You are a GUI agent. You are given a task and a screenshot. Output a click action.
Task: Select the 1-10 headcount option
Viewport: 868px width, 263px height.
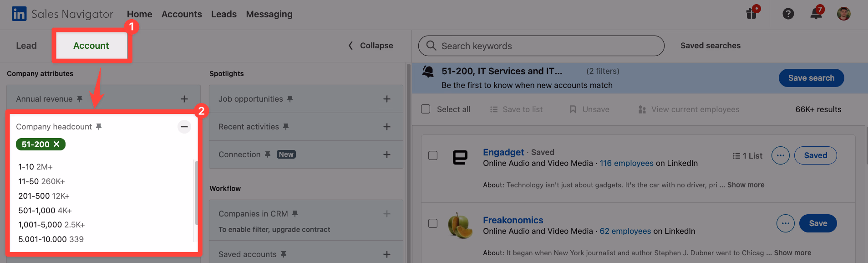click(x=36, y=167)
